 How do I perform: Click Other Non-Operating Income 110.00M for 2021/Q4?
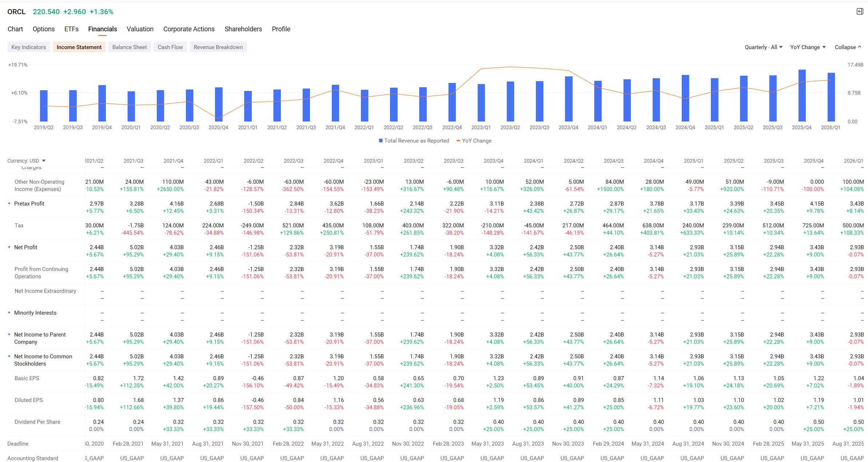coord(173,182)
